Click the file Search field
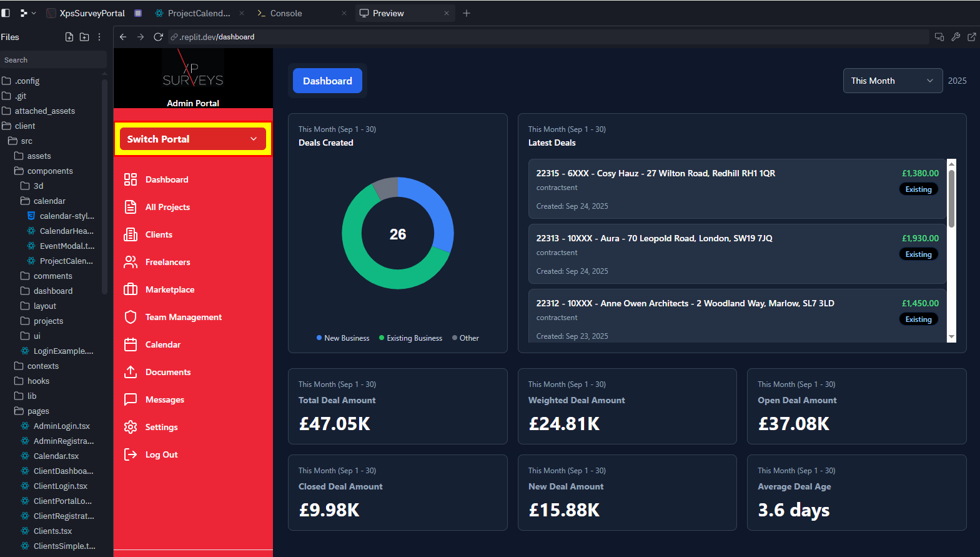 53,60
